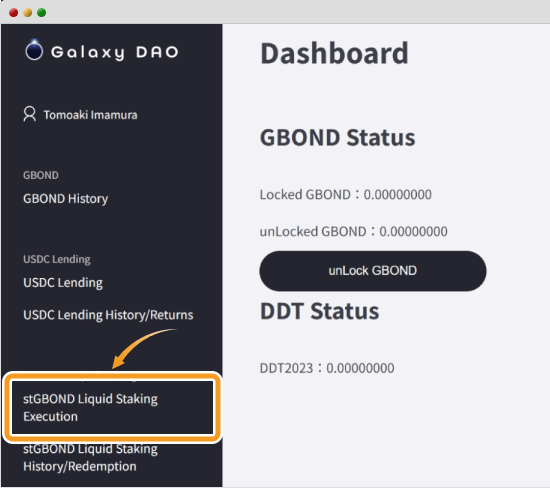Open stGBOND Liquid Staking History/Redemption
This screenshot has height=488, width=550.
tap(90, 457)
